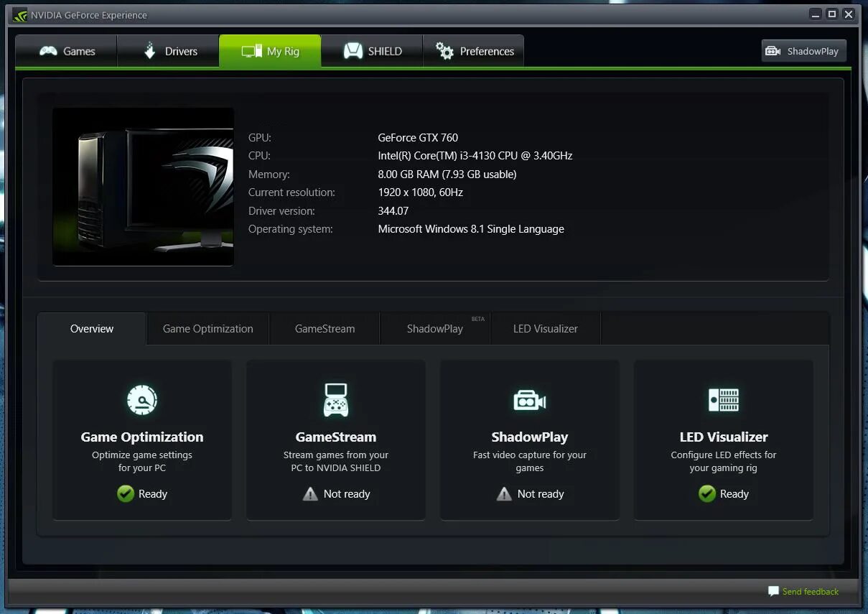Open the Send feedback link
Image resolution: width=868 pixels, height=614 pixels.
pyautogui.click(x=811, y=592)
